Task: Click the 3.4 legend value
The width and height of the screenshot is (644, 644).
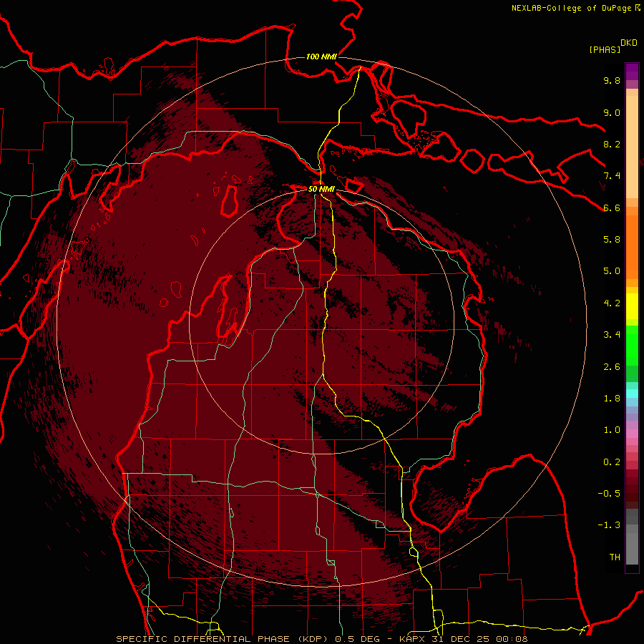Action: 612,335
